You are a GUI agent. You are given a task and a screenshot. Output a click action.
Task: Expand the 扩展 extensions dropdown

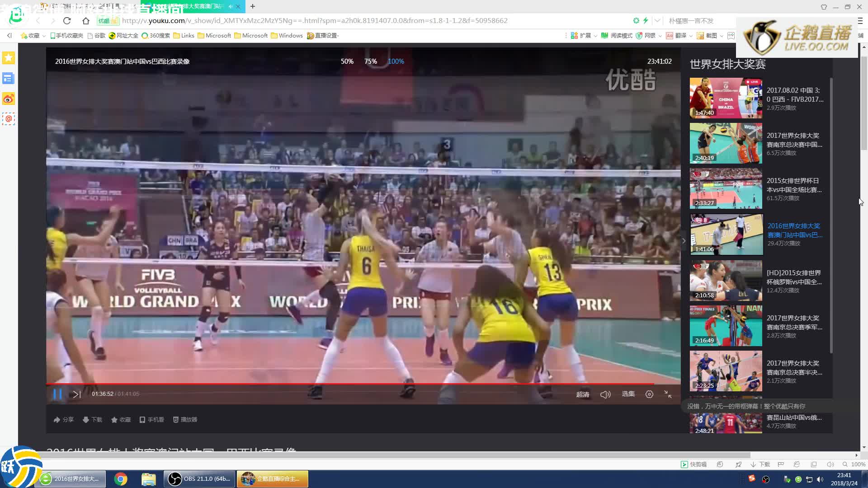click(x=595, y=36)
